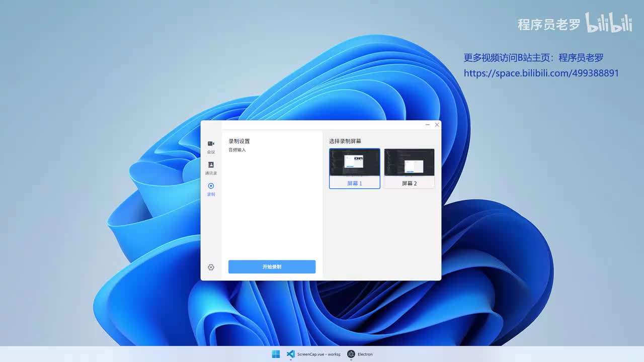Select the 通讯录 contacts icon in sidebar

(211, 165)
